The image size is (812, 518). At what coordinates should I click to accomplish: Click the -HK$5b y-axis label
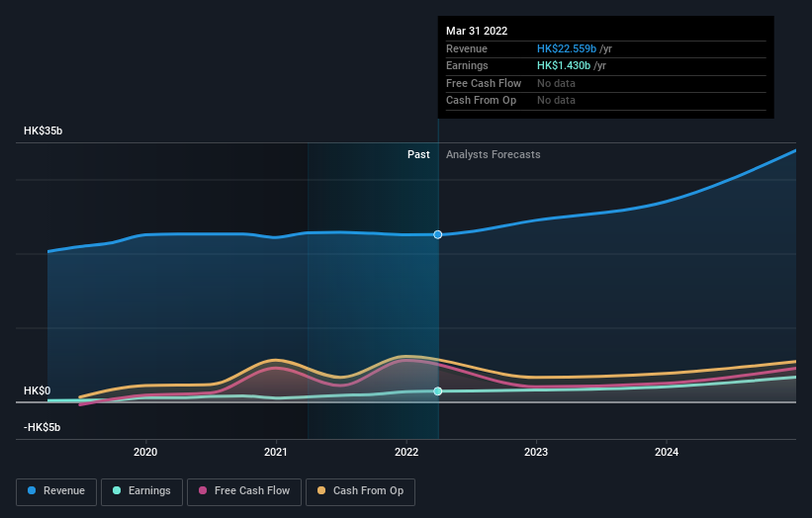(42, 427)
